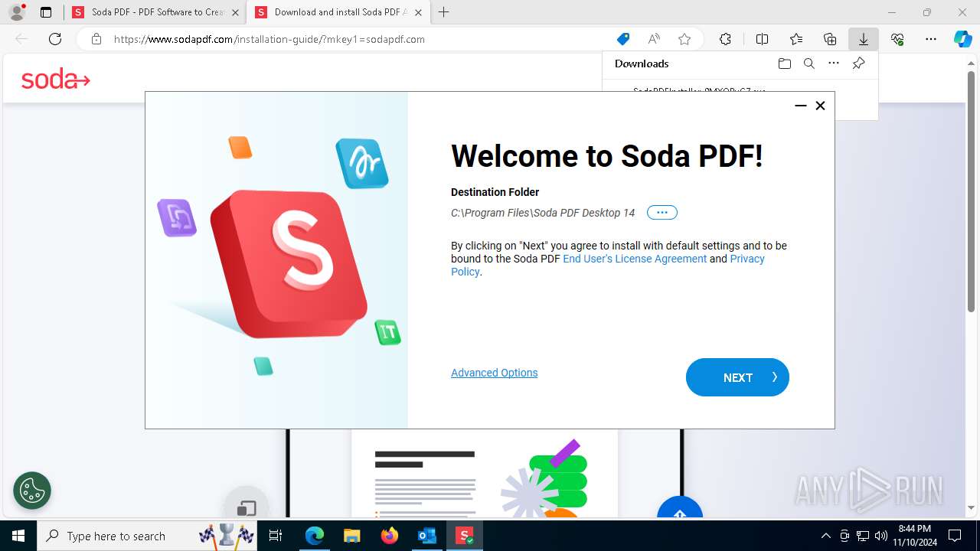Image resolution: width=980 pixels, height=551 pixels.
Task: Browse destination folder with ellipsis button
Action: pos(662,213)
